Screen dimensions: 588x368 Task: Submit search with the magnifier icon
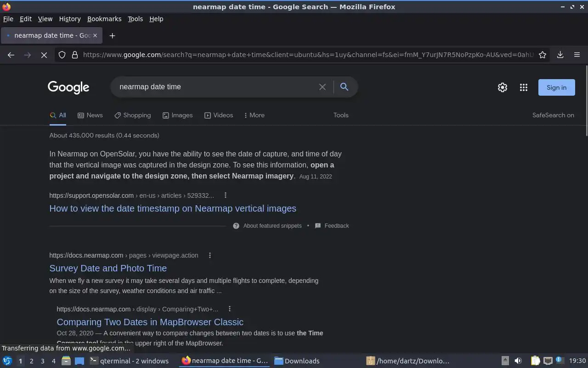[x=344, y=86]
